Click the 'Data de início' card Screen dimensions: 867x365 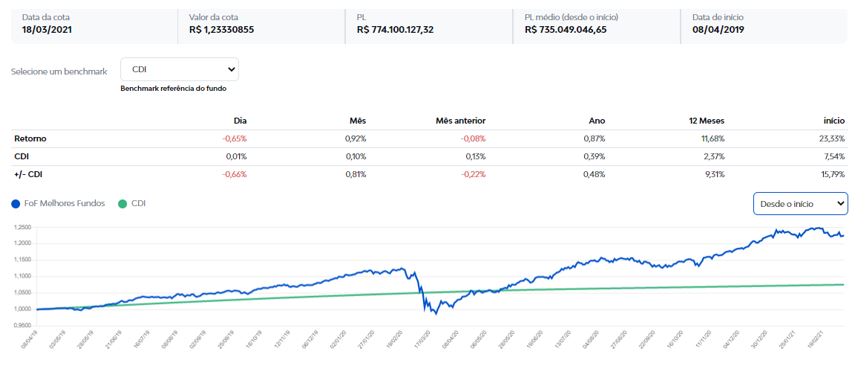(x=764, y=26)
